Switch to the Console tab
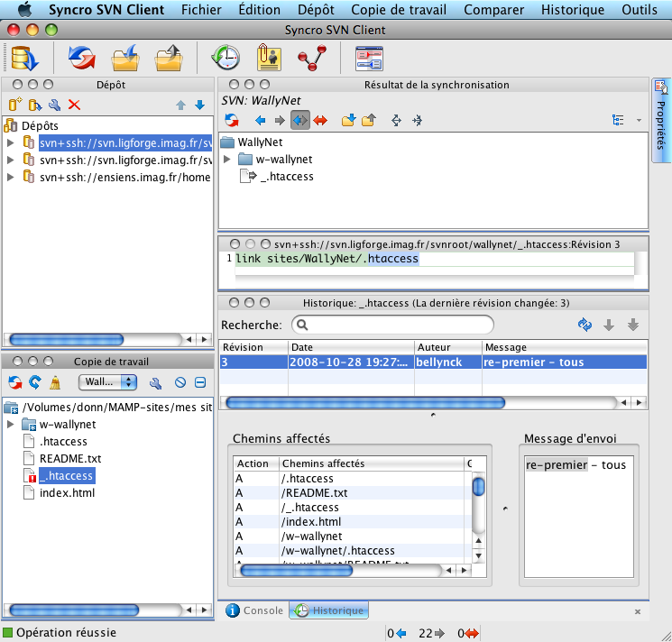672x642 pixels. [254, 610]
